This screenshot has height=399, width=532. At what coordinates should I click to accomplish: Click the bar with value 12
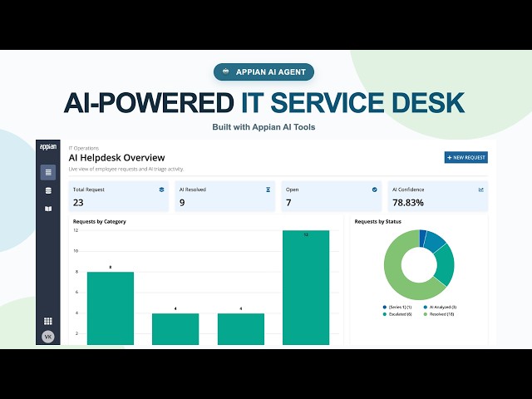(x=306, y=288)
